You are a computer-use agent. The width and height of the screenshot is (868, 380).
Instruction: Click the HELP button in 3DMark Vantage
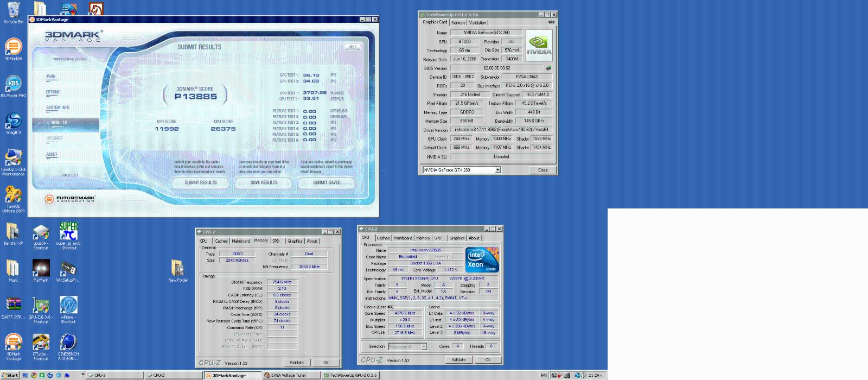tap(353, 47)
